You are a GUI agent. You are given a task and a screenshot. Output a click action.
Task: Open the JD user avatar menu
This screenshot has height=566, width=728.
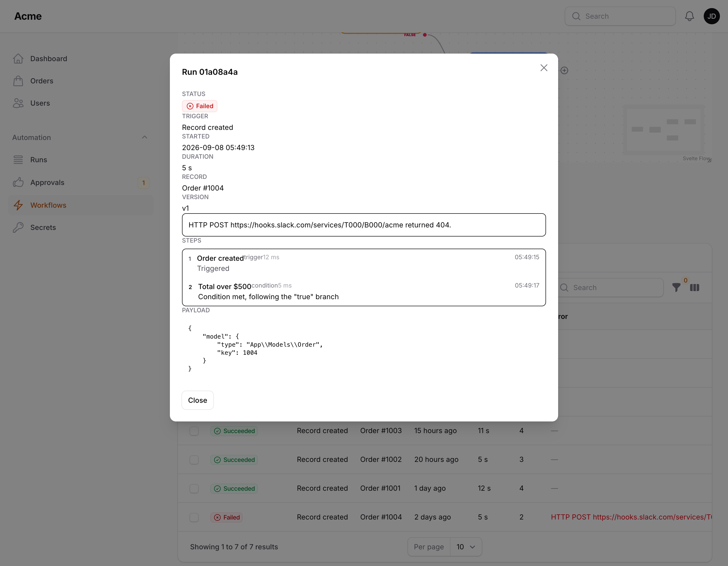(711, 16)
